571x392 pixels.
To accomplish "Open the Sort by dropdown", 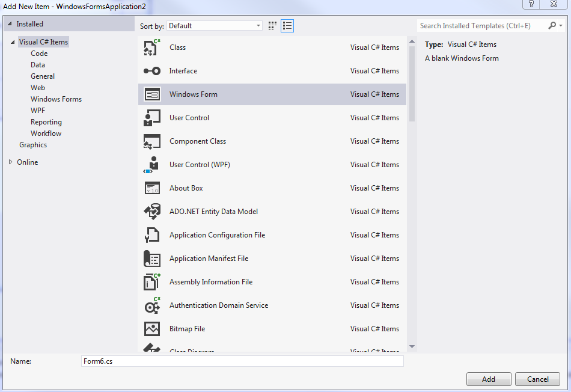I will (x=215, y=25).
